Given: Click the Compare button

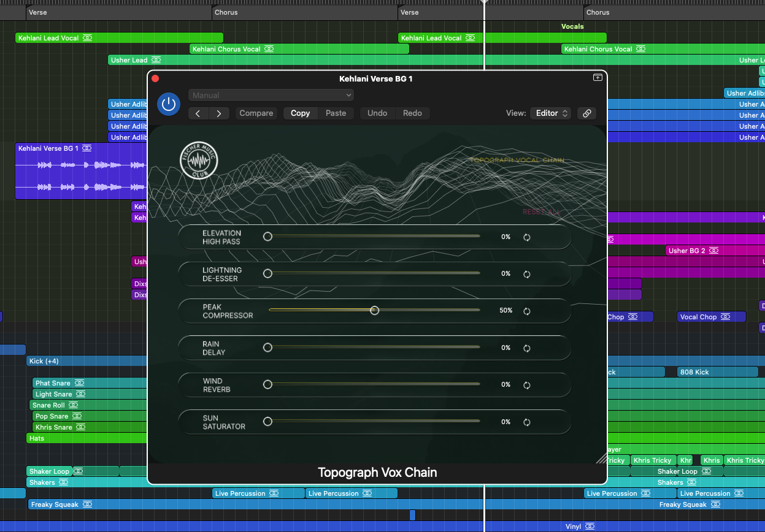Looking at the screenshot, I should (256, 113).
